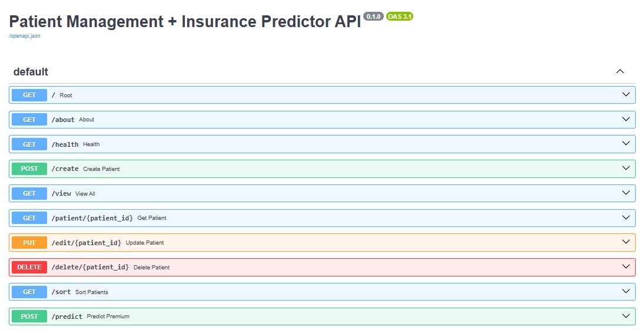644x333 pixels.
Task: Expand the /sort endpoint chevron
Action: click(x=626, y=292)
